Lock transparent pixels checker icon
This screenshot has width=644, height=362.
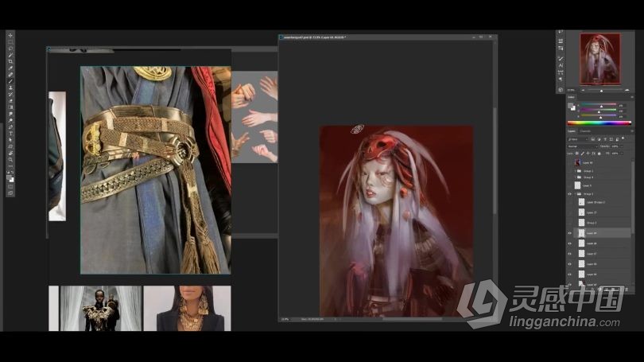577,154
